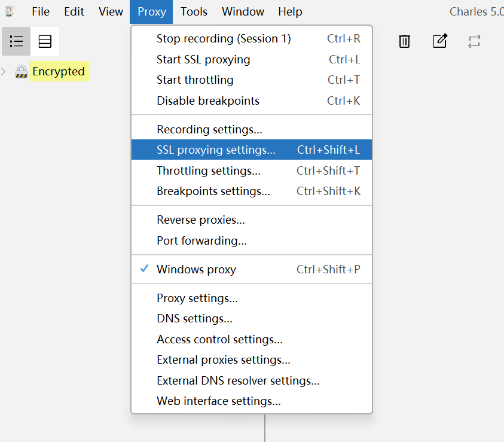Open Proxy settings...

coord(252,298)
